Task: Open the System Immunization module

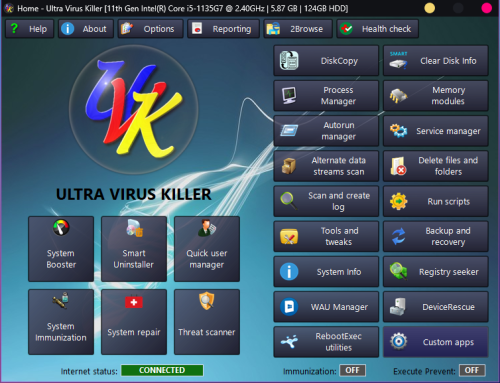Action: (61, 322)
